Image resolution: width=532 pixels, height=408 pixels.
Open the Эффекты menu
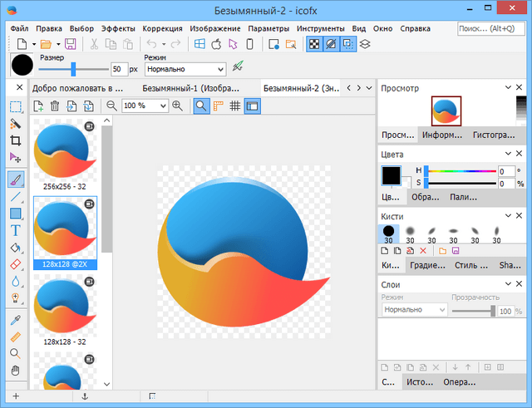(118, 28)
